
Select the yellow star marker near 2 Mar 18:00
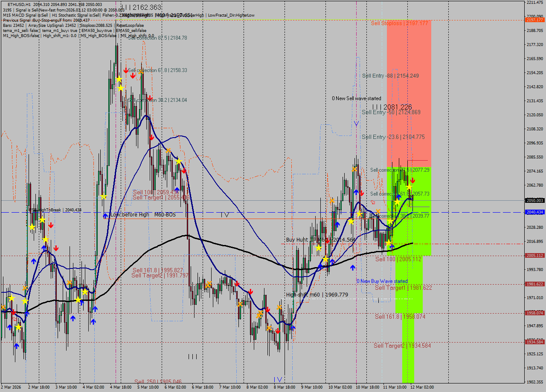click(x=42, y=222)
